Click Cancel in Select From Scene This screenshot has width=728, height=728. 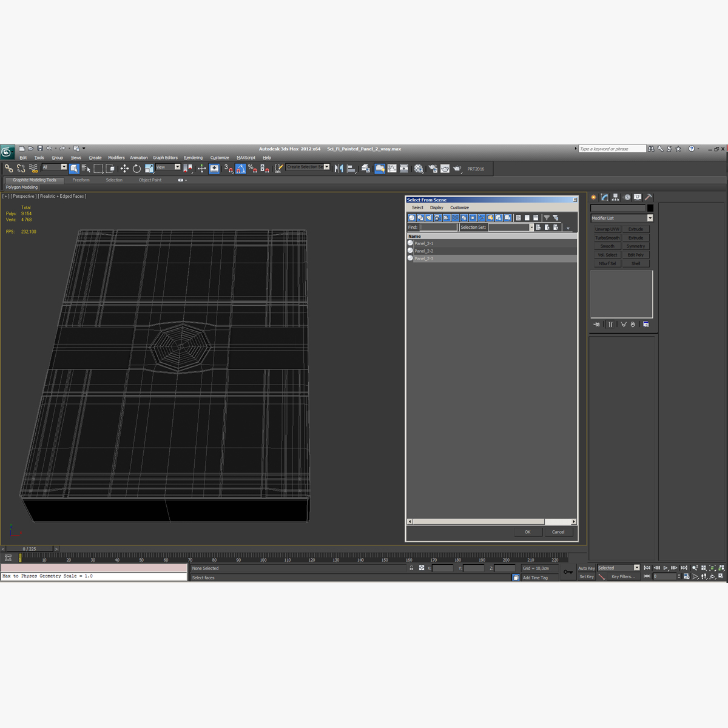[x=558, y=532]
